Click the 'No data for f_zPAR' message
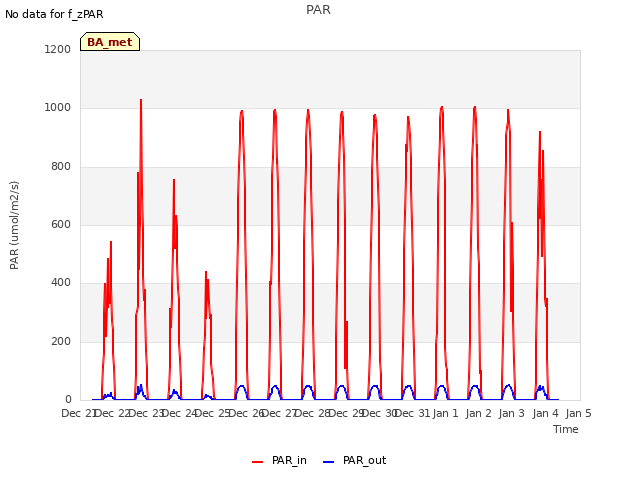The height and width of the screenshot is (480, 640). (x=54, y=14)
